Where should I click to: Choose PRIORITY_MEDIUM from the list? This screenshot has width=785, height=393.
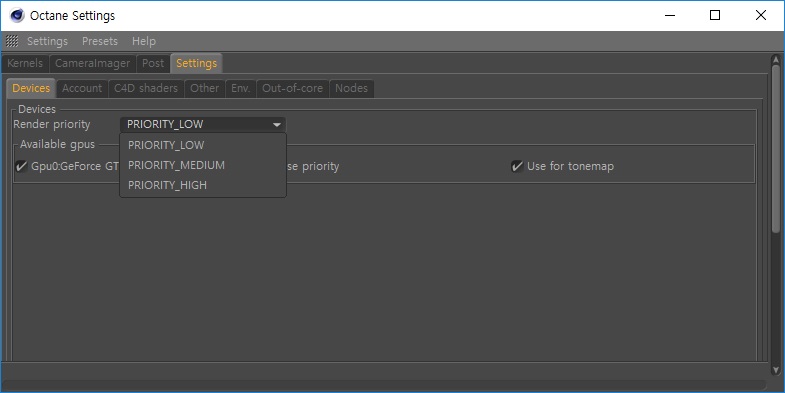click(203, 165)
